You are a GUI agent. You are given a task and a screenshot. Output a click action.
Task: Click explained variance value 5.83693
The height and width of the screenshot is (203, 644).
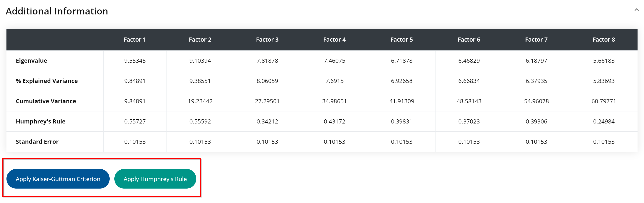[x=604, y=81]
